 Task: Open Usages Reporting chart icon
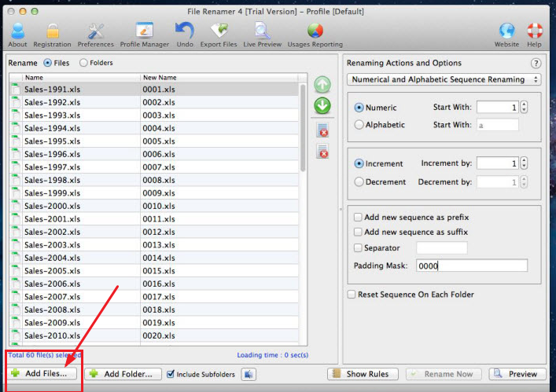point(315,31)
